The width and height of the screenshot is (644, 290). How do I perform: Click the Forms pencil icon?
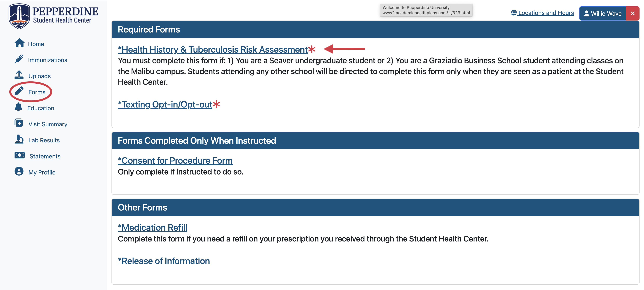19,91
